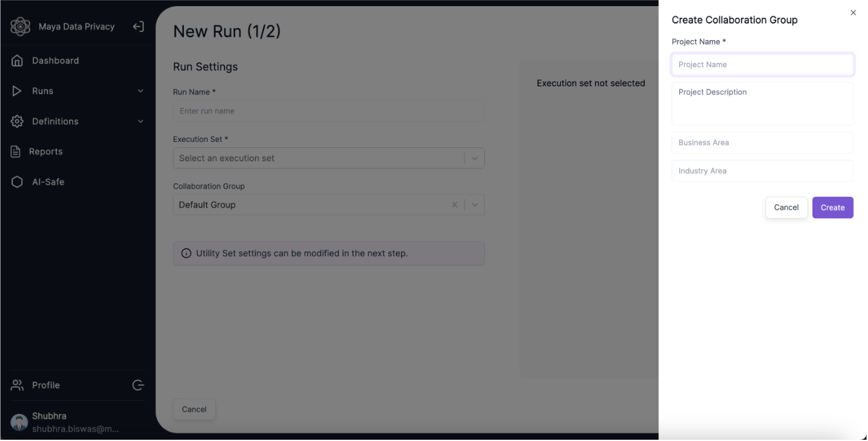Click the Reports document icon
868x441 pixels.
pos(16,152)
